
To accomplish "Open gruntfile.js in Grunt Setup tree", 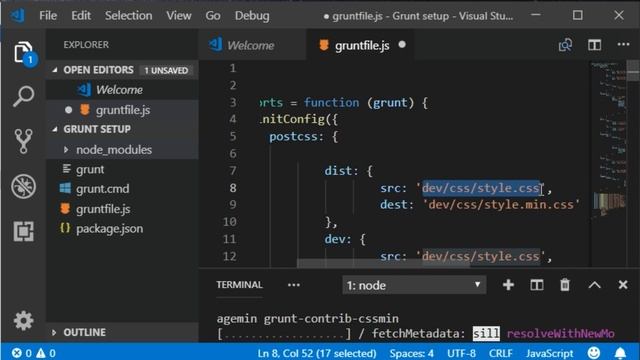I will pos(122,209).
